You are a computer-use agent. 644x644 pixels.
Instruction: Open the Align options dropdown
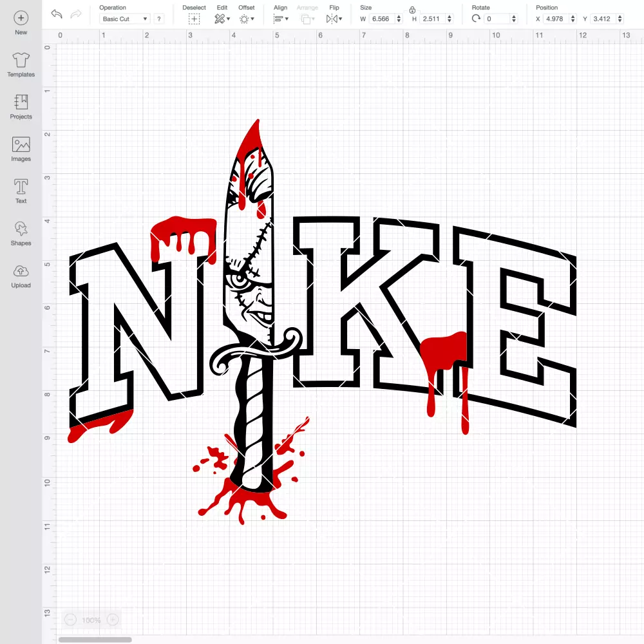[x=281, y=19]
